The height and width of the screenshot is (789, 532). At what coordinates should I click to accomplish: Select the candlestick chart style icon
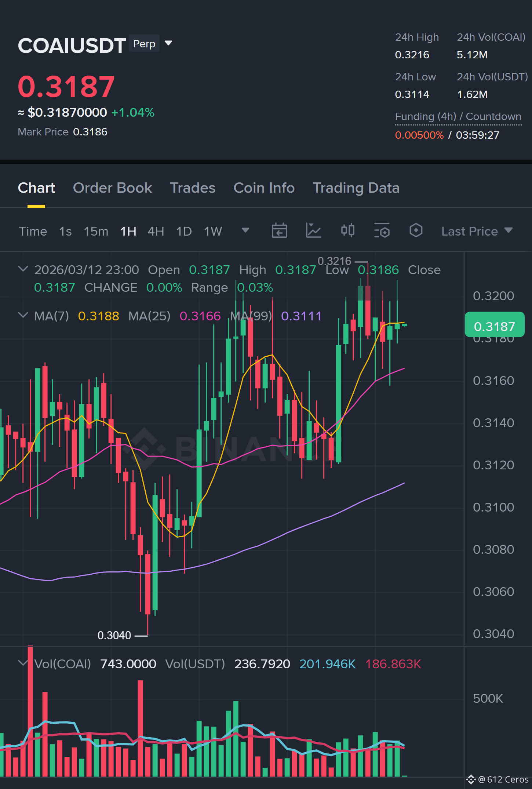[347, 230]
